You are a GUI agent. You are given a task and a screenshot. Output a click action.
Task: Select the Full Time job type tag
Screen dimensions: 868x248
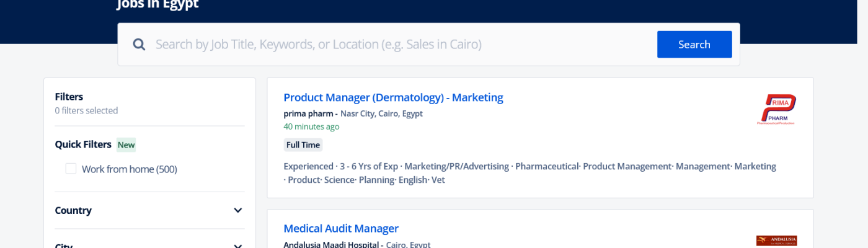[x=303, y=145]
